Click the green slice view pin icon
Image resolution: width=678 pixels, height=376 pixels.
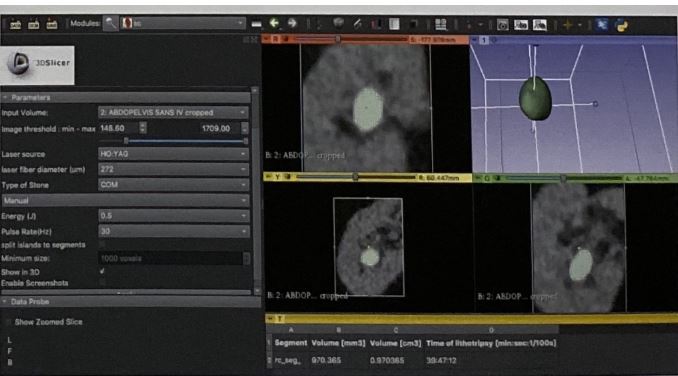pyautogui.click(x=478, y=178)
